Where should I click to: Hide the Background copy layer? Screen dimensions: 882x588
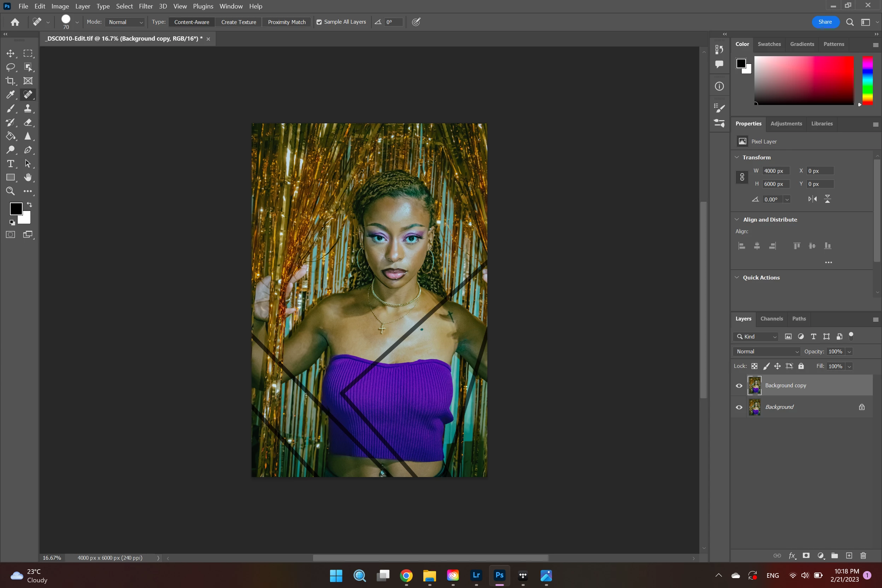[739, 386]
